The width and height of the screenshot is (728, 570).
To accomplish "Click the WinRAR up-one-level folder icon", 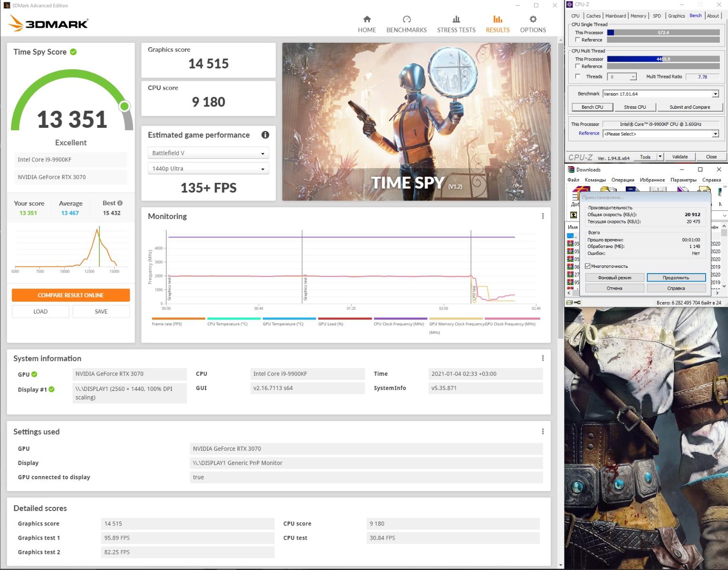I will [x=574, y=215].
